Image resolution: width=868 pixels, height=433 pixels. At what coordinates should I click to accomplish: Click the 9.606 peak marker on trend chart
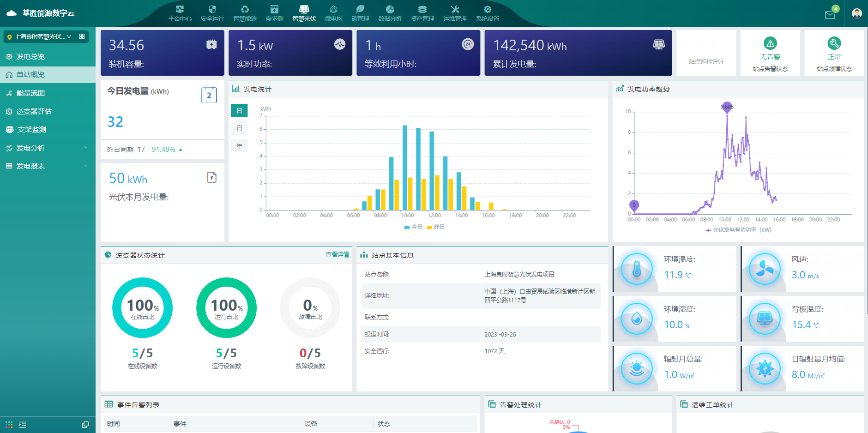click(x=727, y=107)
